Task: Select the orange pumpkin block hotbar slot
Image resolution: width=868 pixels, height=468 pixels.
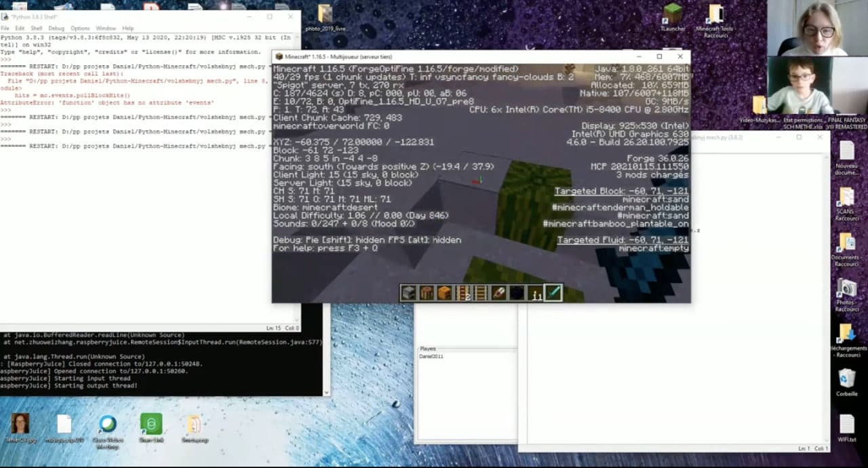Action: 445,293
